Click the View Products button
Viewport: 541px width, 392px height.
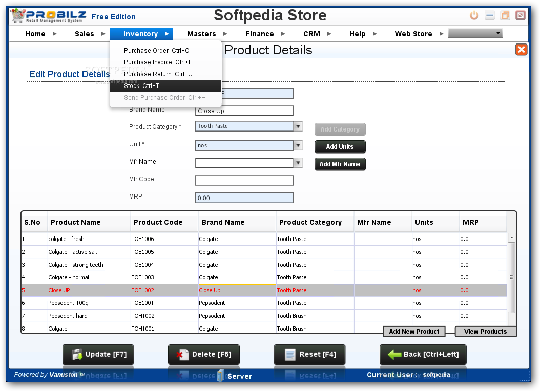[486, 332]
